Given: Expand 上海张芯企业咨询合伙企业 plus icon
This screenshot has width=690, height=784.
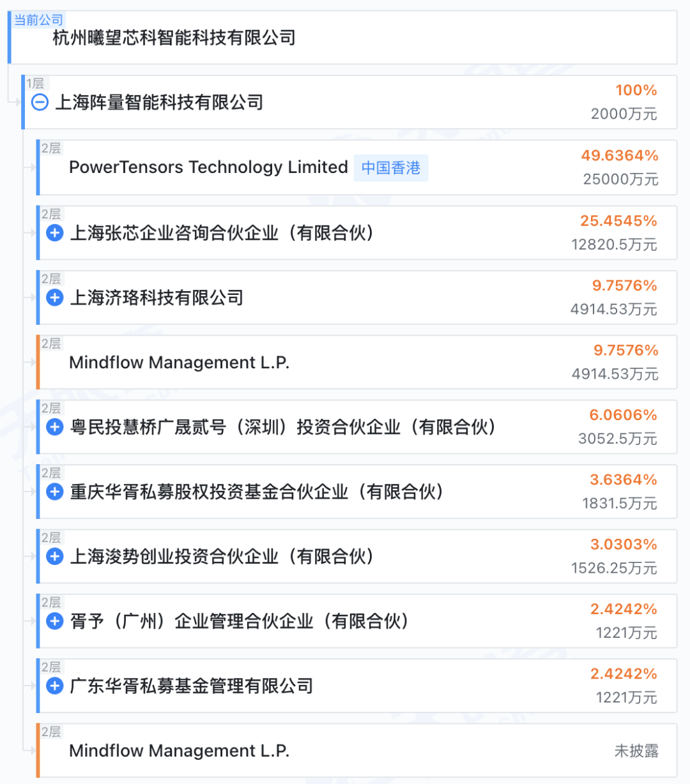Looking at the screenshot, I should click(x=55, y=233).
